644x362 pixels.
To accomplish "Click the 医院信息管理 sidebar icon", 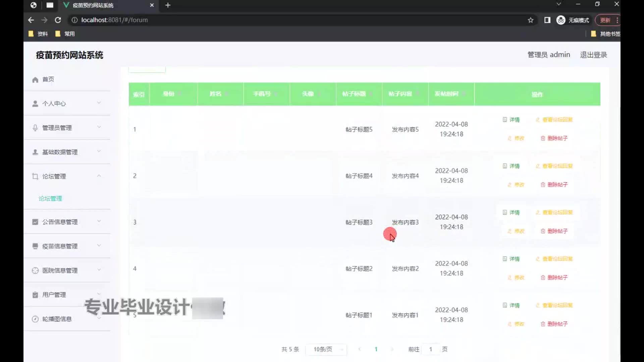I will click(35, 270).
